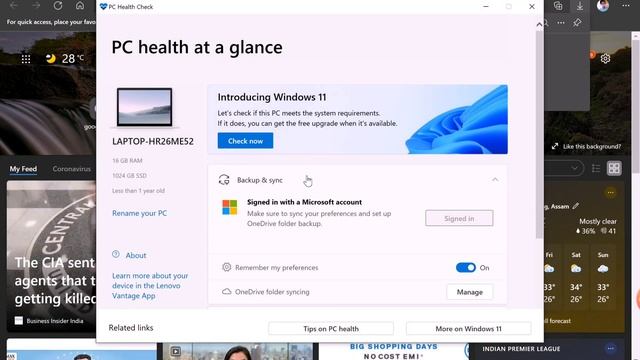The height and width of the screenshot is (360, 640).
Task: Click the About question mark icon
Action: 116,254
